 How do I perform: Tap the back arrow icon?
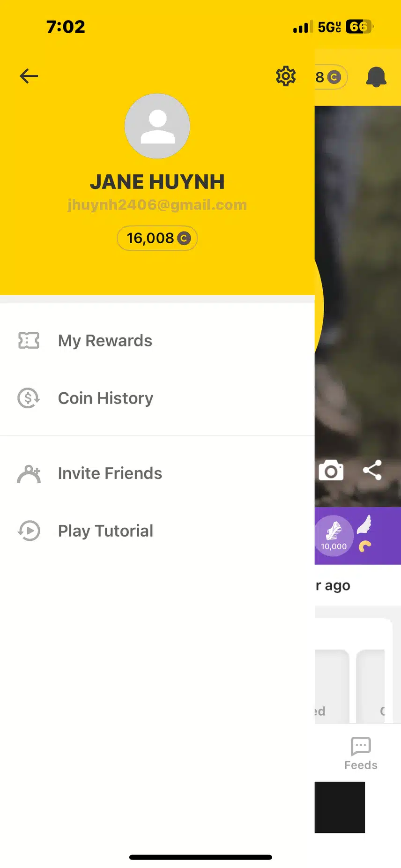[29, 76]
